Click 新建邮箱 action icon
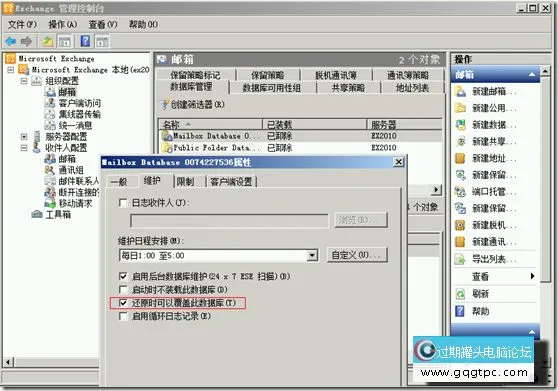This screenshot has width=558, height=391. coord(460,91)
